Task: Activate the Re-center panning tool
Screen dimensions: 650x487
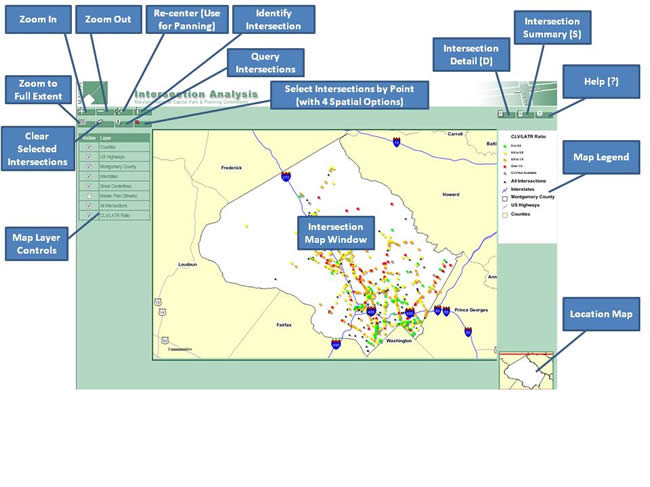Action: pos(123,111)
